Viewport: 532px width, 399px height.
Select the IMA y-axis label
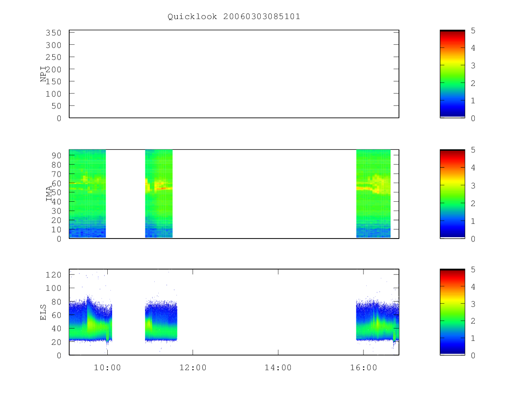coord(49,194)
